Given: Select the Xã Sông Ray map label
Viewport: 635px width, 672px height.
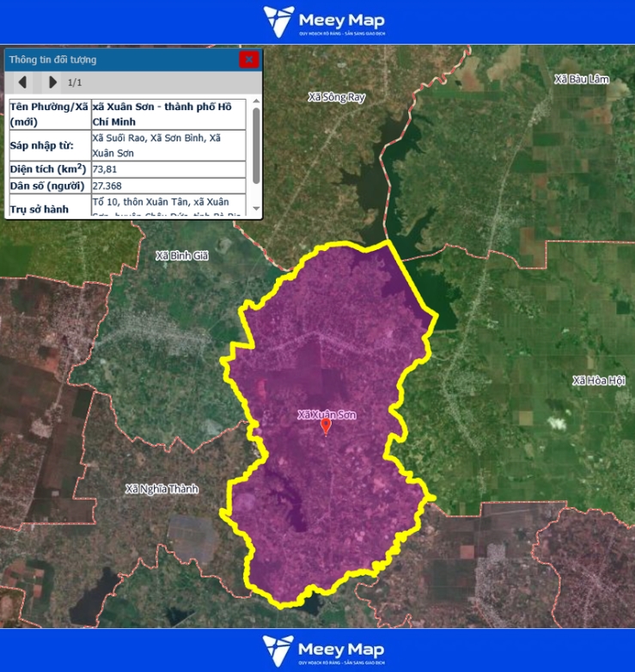Looking at the screenshot, I should pos(337,97).
